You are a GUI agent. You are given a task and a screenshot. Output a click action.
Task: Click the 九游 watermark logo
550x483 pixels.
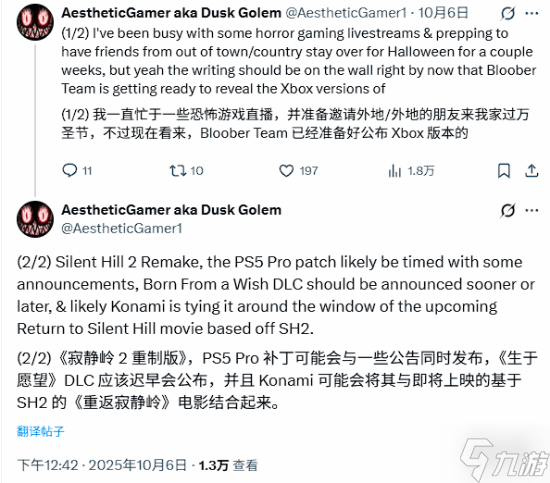pyautogui.click(x=504, y=459)
